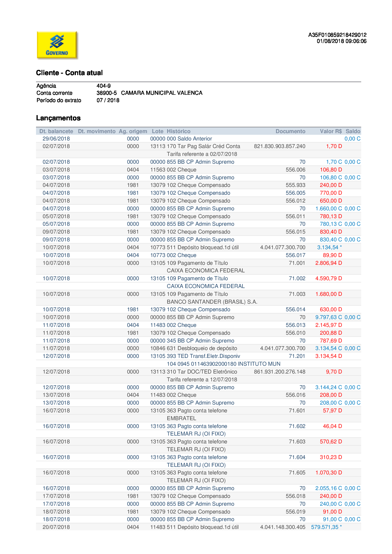Image resolution: width=392 pixels, height=554 pixels.
Task: Click the BANCO SANTANDER (BRASIL) S.A. line
Action: 212,302
